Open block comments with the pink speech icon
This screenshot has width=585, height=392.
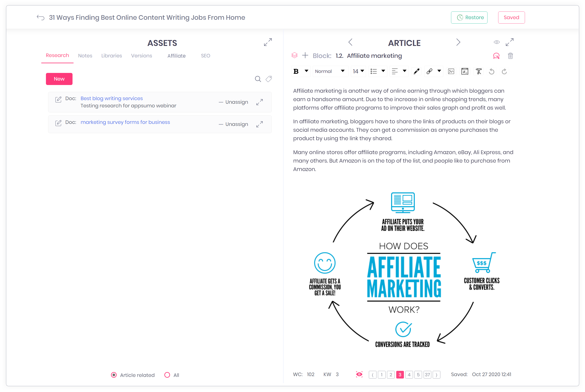pyautogui.click(x=497, y=56)
